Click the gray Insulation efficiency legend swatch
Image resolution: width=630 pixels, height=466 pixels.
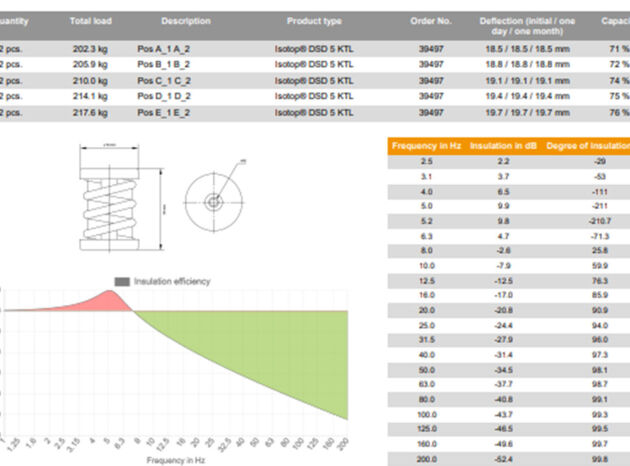(x=122, y=281)
